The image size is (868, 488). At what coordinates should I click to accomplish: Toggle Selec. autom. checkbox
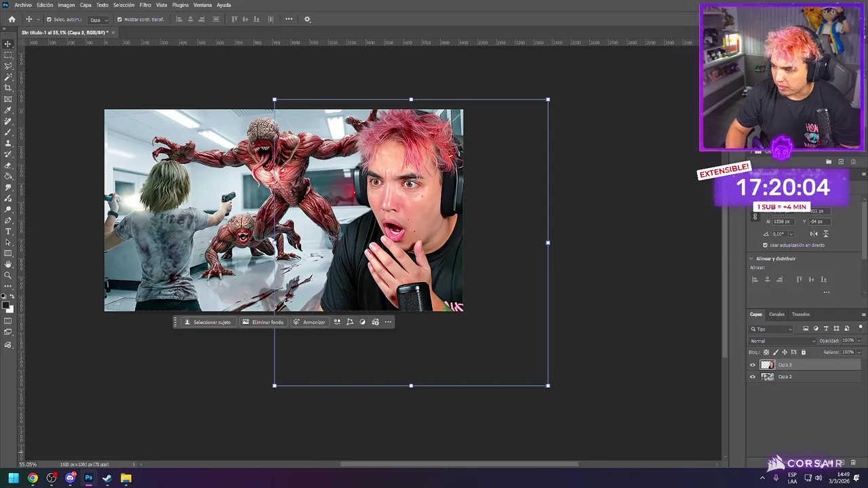click(x=49, y=20)
